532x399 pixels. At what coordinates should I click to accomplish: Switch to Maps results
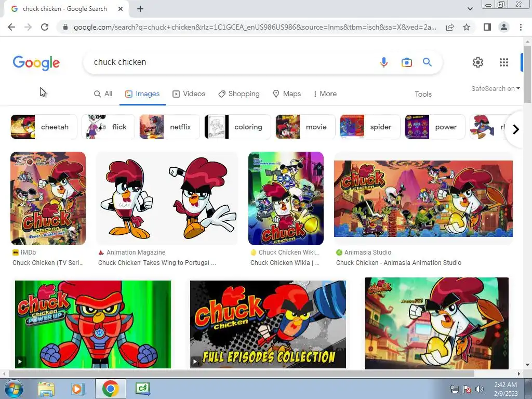pyautogui.click(x=287, y=94)
